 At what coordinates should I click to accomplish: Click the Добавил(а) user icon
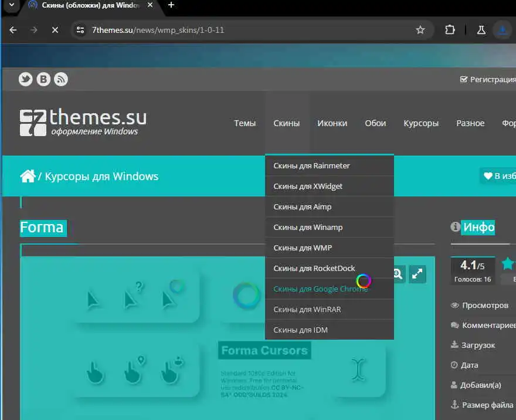[x=454, y=385]
